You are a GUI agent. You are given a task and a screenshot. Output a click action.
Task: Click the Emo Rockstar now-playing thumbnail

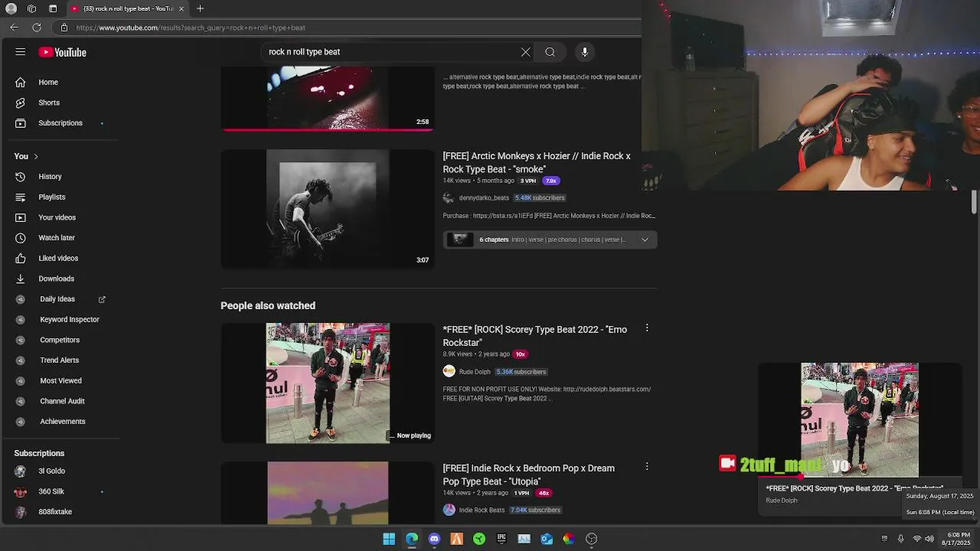tap(328, 383)
